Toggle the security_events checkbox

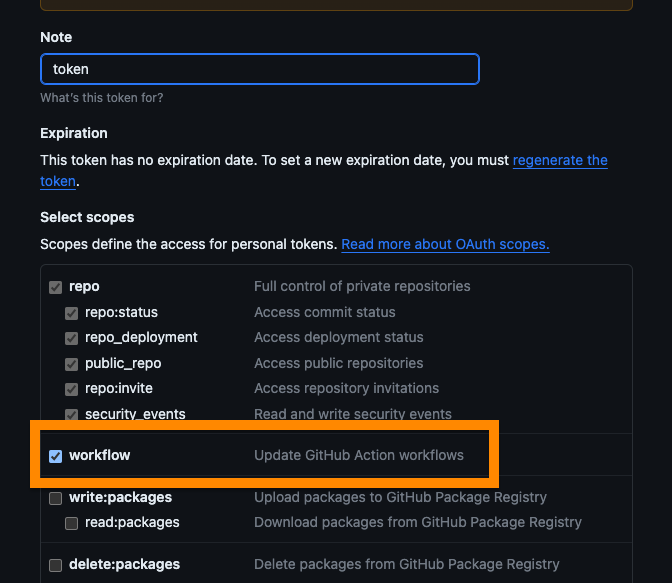pyautogui.click(x=72, y=414)
